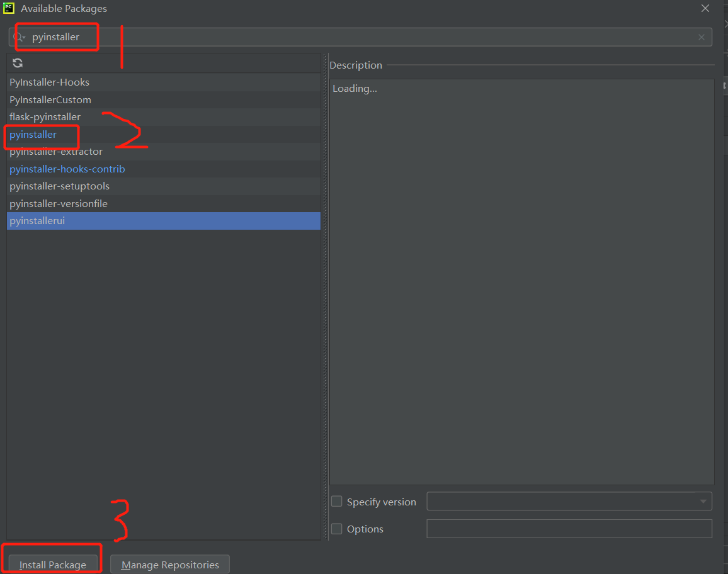This screenshot has width=728, height=574.
Task: Choose the pyinstaller-setuptools entry
Action: pyautogui.click(x=164, y=186)
